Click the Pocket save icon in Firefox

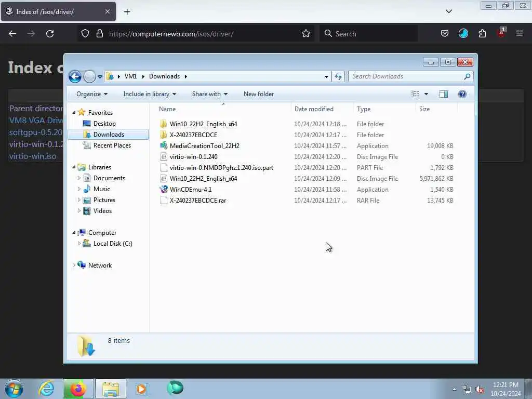[x=445, y=34]
